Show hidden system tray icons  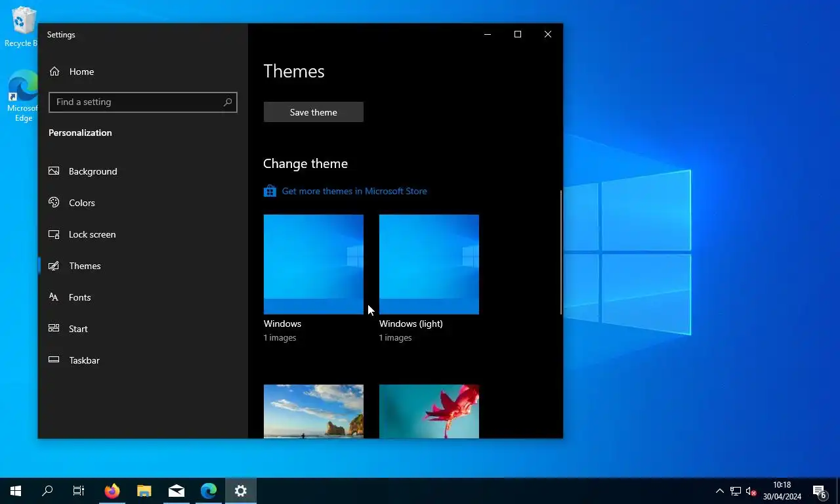coord(720,491)
